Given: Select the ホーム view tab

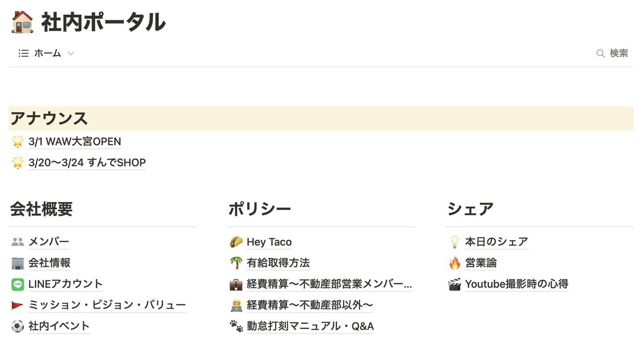Looking at the screenshot, I should click(47, 54).
